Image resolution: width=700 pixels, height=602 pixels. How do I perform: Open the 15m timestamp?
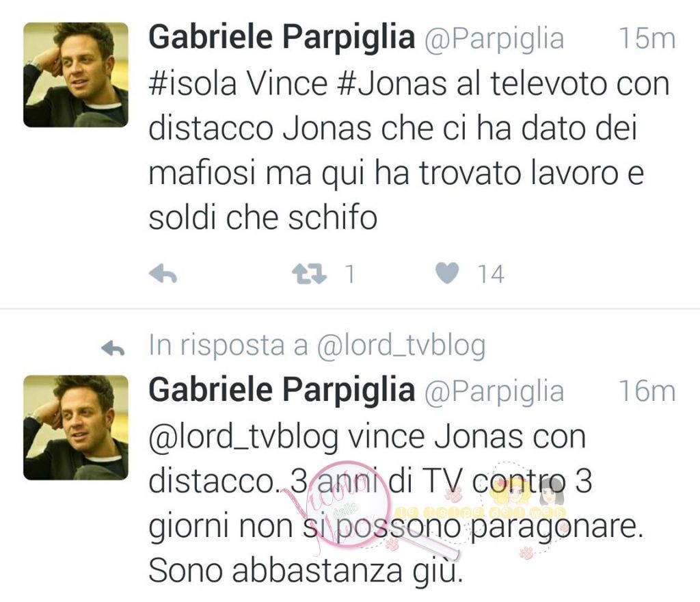[647, 38]
